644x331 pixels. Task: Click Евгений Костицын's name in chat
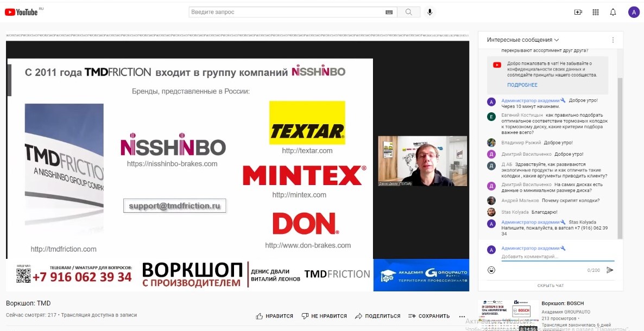[x=522, y=116]
